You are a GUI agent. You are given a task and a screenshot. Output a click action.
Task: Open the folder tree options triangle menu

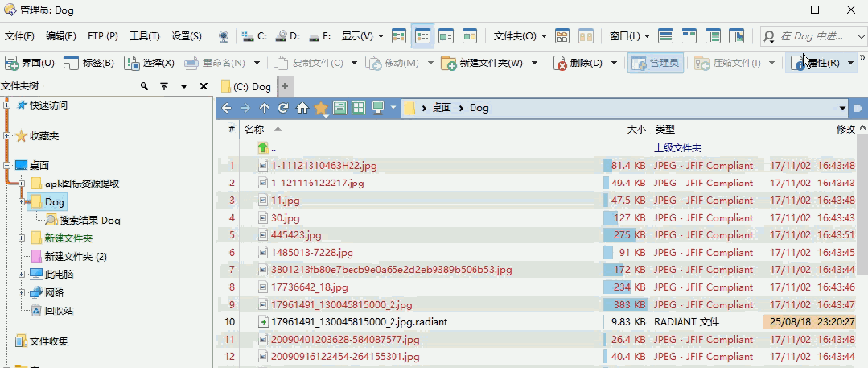183,86
